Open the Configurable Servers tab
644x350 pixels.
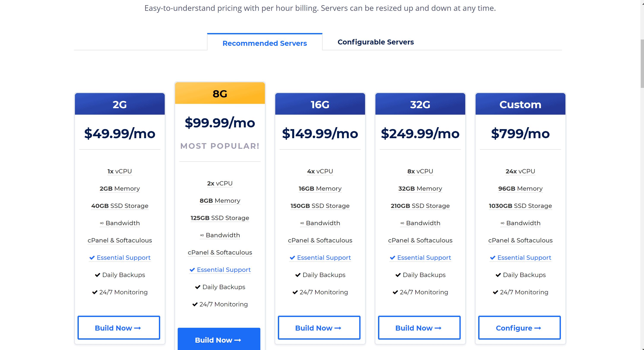pos(375,42)
